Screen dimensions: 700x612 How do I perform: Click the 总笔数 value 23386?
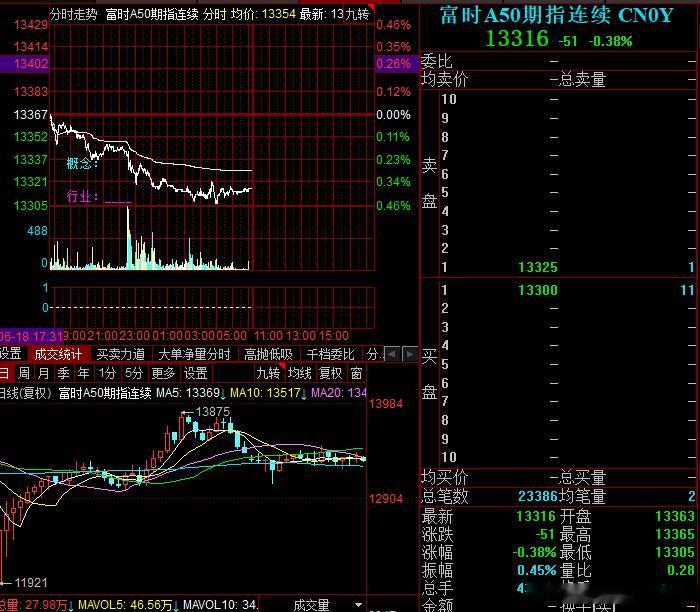click(538, 496)
